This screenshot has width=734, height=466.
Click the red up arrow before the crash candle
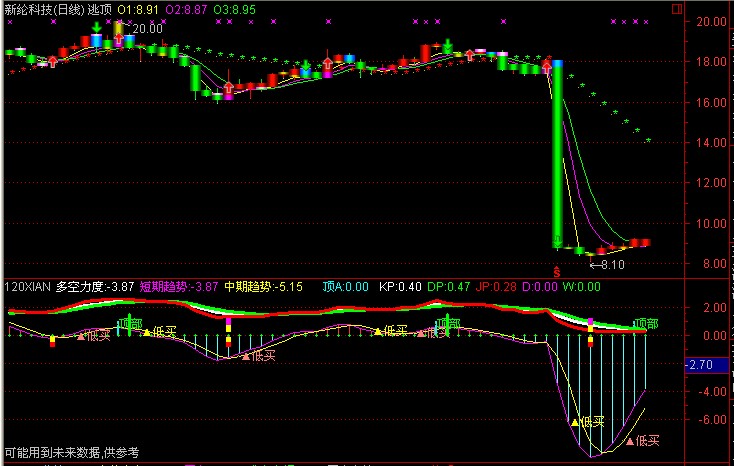pyautogui.click(x=547, y=66)
